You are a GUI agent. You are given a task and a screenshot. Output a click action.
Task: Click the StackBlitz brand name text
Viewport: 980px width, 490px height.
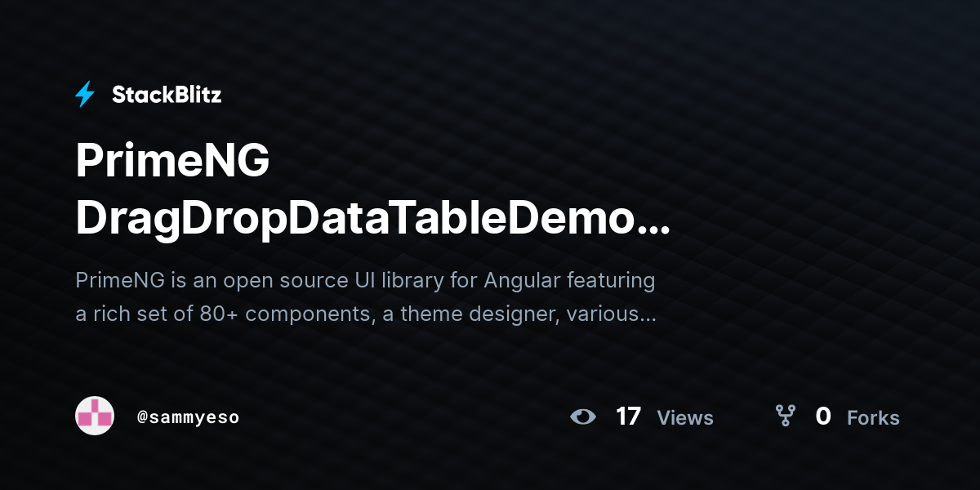point(167,95)
